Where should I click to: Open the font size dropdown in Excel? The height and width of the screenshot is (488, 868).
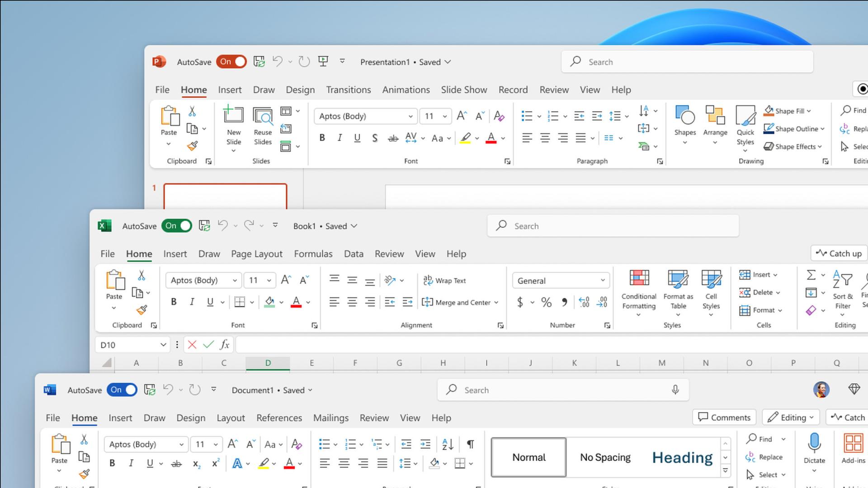(269, 280)
